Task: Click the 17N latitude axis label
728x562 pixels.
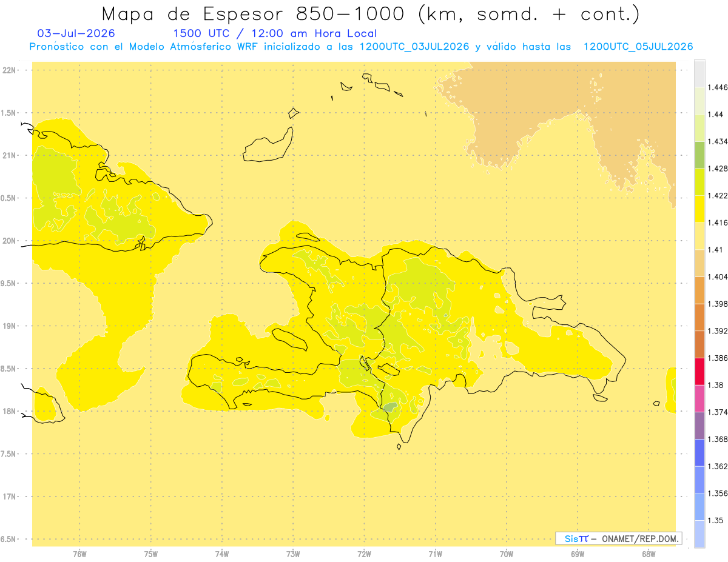Action: [10, 497]
